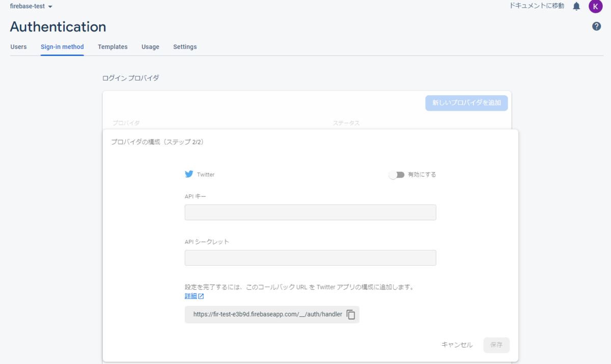Focus the API キー input field
The height and width of the screenshot is (364, 611).
click(310, 212)
